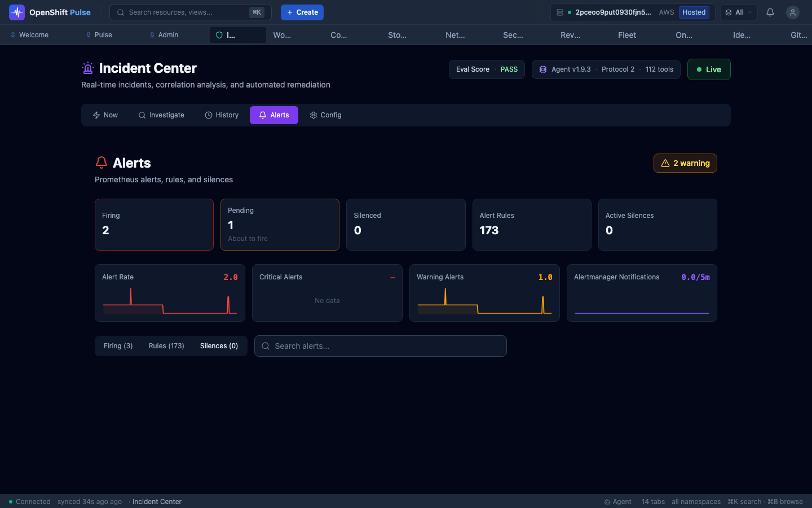The image size is (812, 508).
Task: Switch to the Investigate tab
Action: [161, 115]
